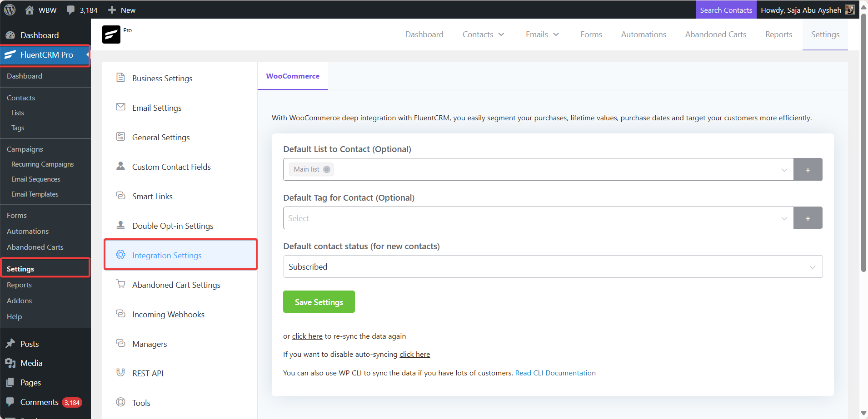The width and height of the screenshot is (868, 419).
Task: Click the user avatar next to Howdy
Action: (x=850, y=10)
